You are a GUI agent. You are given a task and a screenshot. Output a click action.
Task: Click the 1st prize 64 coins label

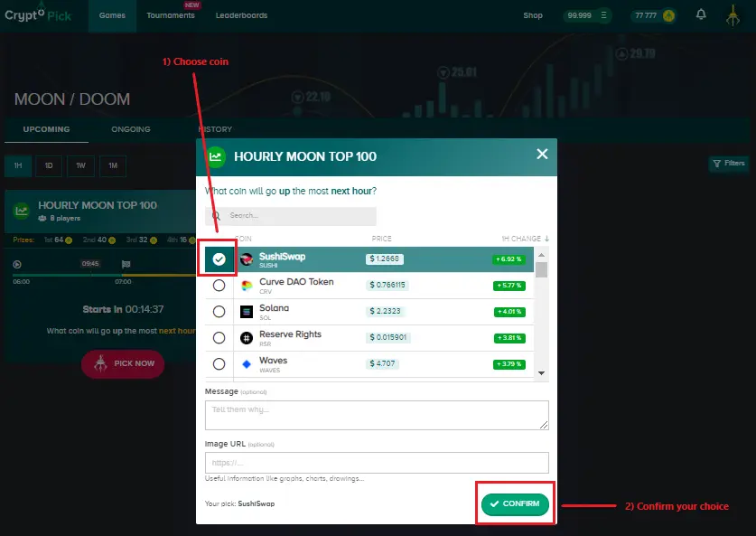click(x=59, y=240)
